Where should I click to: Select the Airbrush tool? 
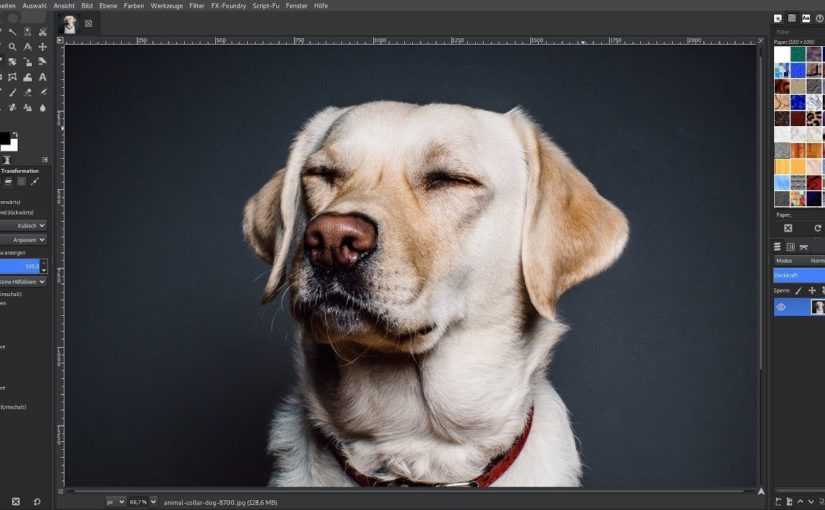click(x=43, y=92)
